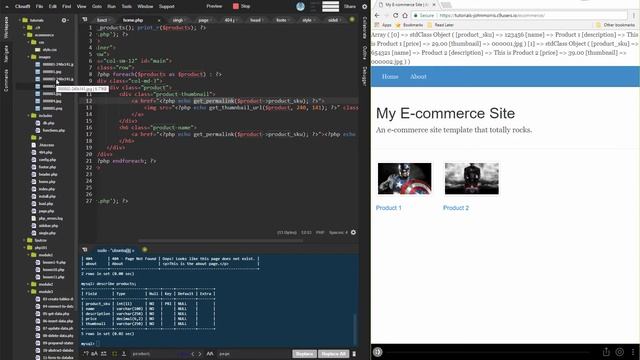Screen dimensions: 640x360
Task: Switch to the 404 editor tab
Action: coord(229,20)
